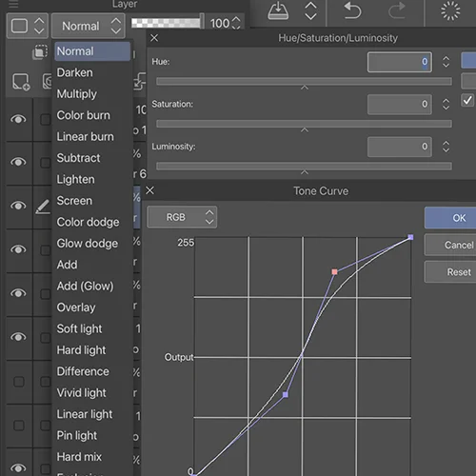Select the Glow dodge blending mode

click(x=92, y=244)
